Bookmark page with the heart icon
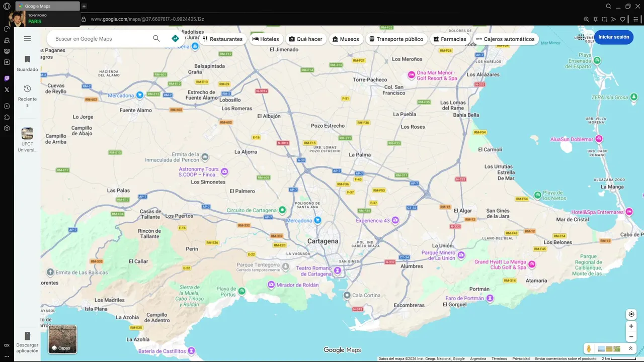The height and width of the screenshot is (362, 644). (622, 19)
